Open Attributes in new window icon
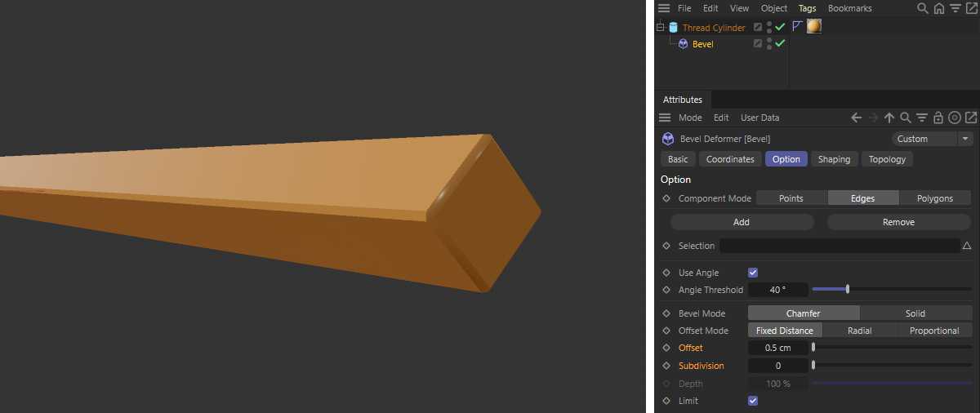980x413 pixels. coord(971,118)
